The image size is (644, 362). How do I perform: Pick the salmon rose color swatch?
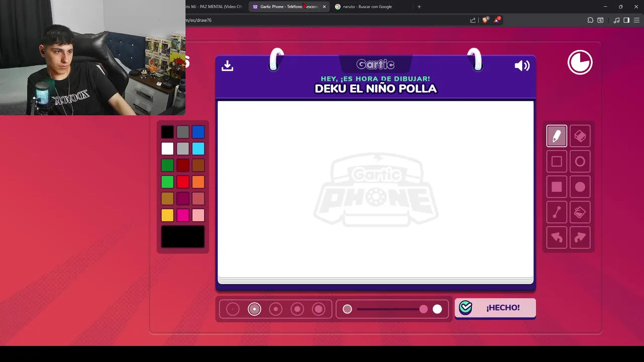pyautogui.click(x=198, y=199)
